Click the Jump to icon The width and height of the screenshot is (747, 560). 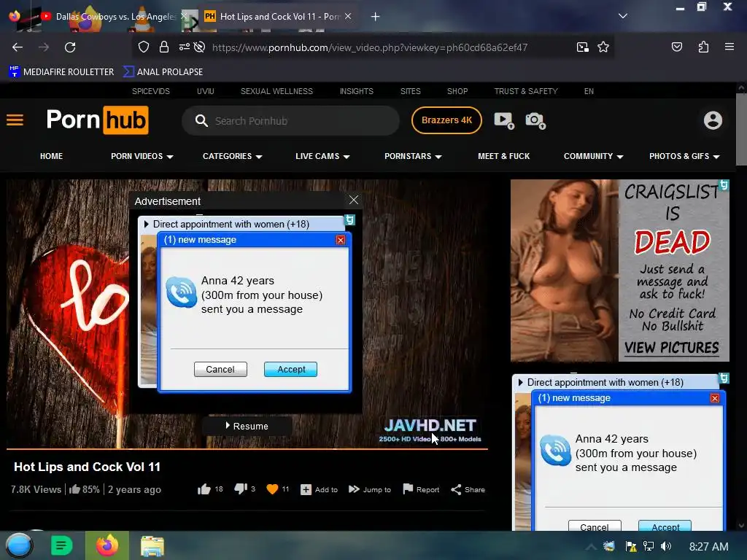pyautogui.click(x=354, y=489)
